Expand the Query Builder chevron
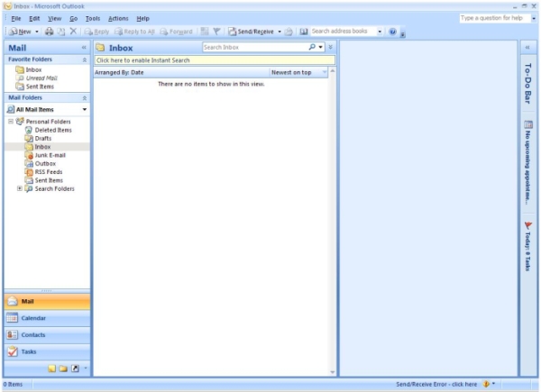Viewport: 541px width, 392px height. click(x=331, y=47)
